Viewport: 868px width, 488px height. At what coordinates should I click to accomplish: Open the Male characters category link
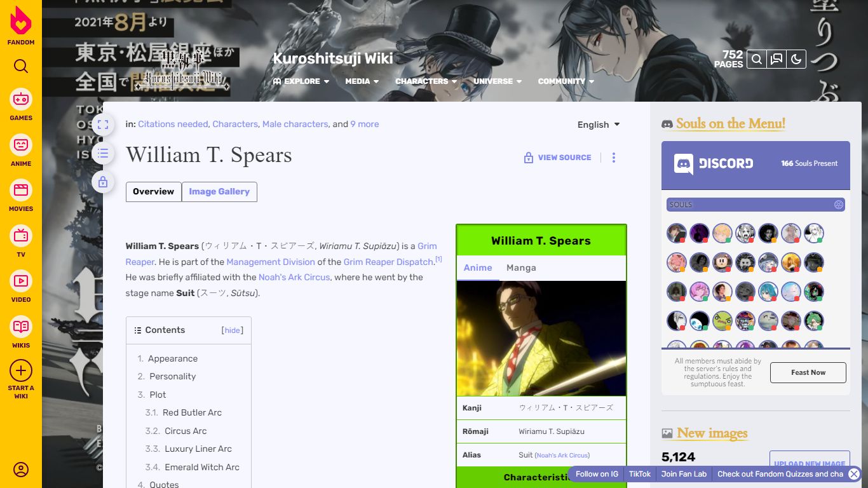coord(295,124)
